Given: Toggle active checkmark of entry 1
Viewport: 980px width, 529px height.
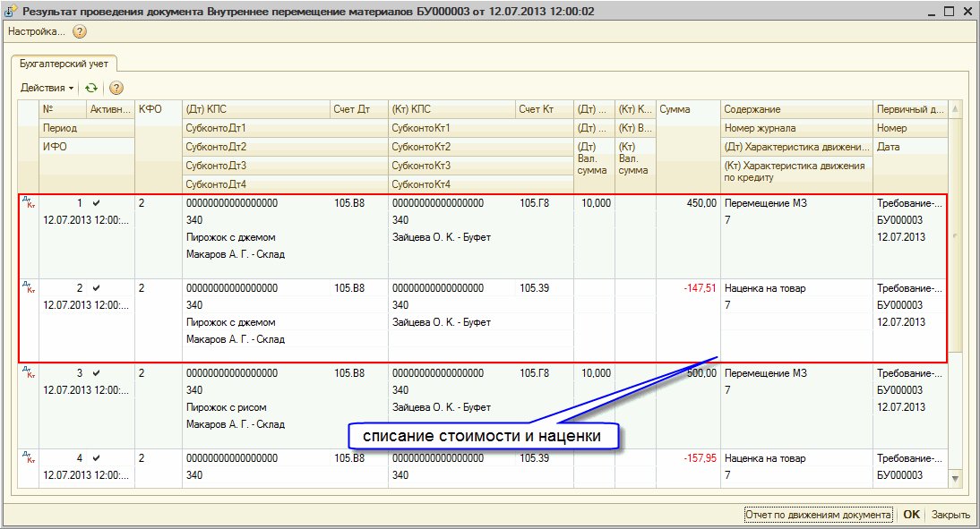Looking at the screenshot, I should click(x=96, y=203).
